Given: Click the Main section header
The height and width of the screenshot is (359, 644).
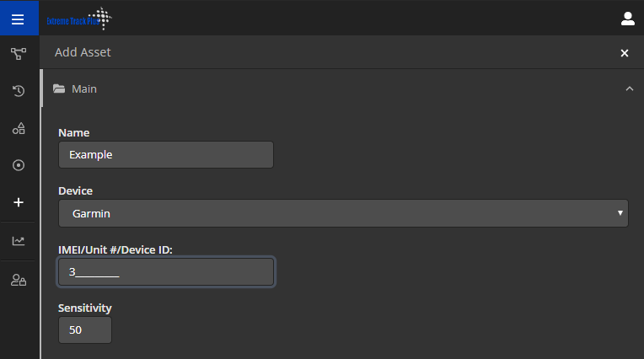Looking at the screenshot, I should (342, 88).
